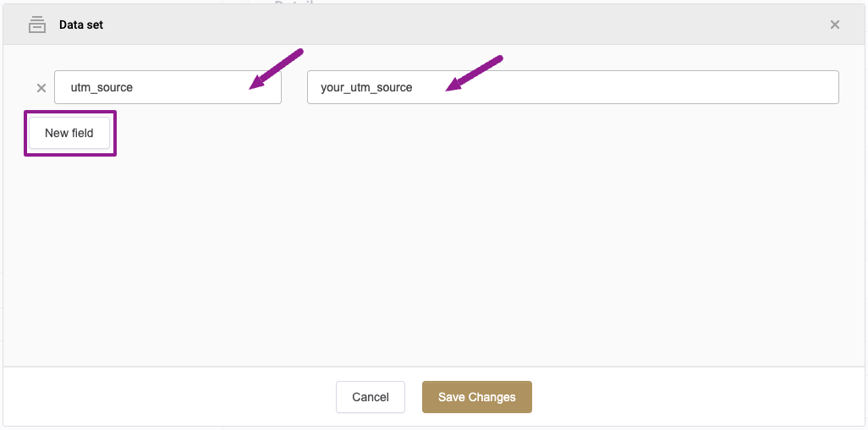Dismiss dialog with the header X icon

tap(835, 25)
